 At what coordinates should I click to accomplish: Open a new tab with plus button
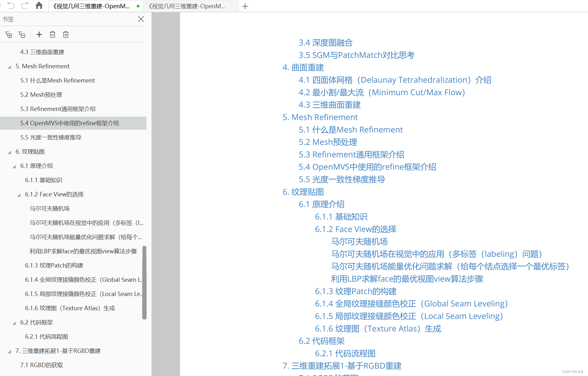pos(245,6)
